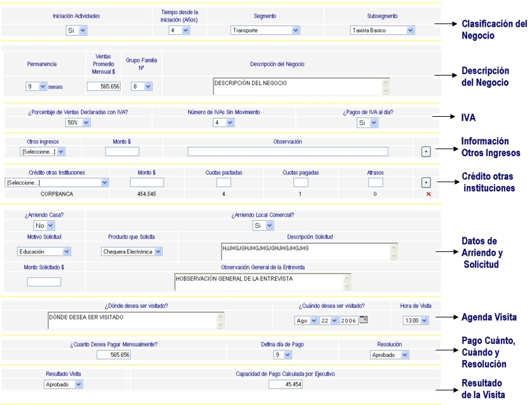This screenshot has width=532, height=405.
Task: Click the red X to delete CORPBANCA row
Action: coord(429,194)
